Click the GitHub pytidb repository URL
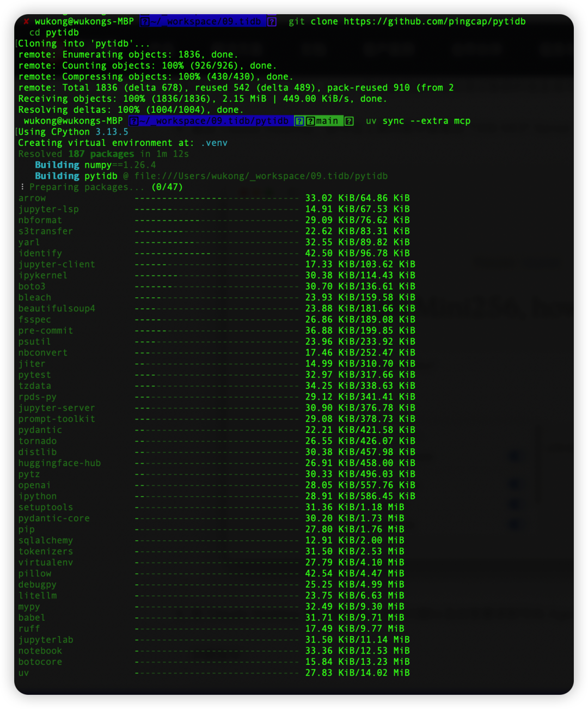 [434, 21]
